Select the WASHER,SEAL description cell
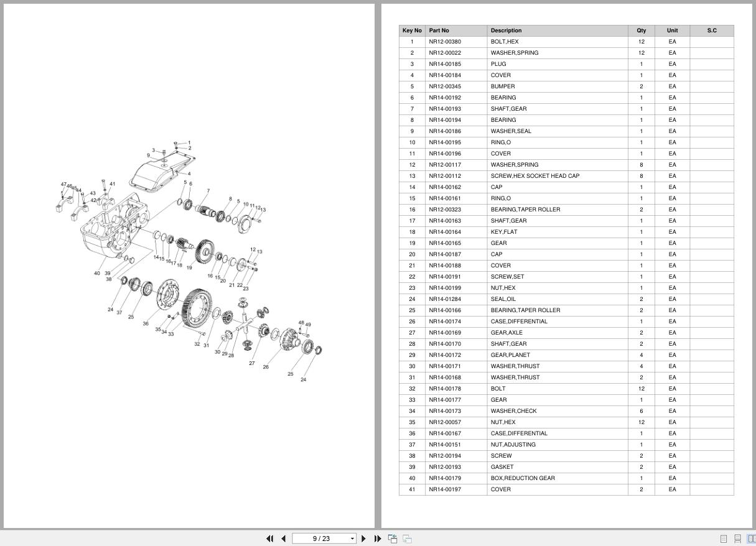Image resolution: width=756 pixels, height=546 pixels. (x=558, y=131)
